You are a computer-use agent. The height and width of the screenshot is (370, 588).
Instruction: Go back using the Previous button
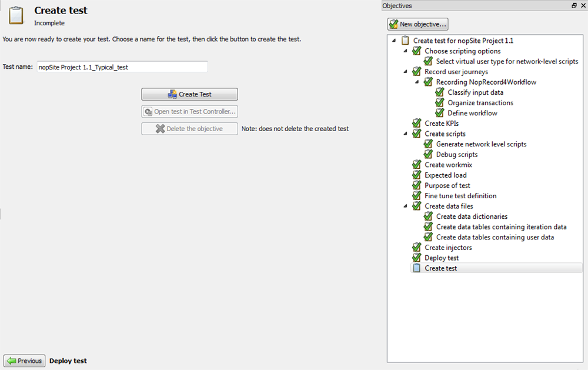tap(25, 361)
